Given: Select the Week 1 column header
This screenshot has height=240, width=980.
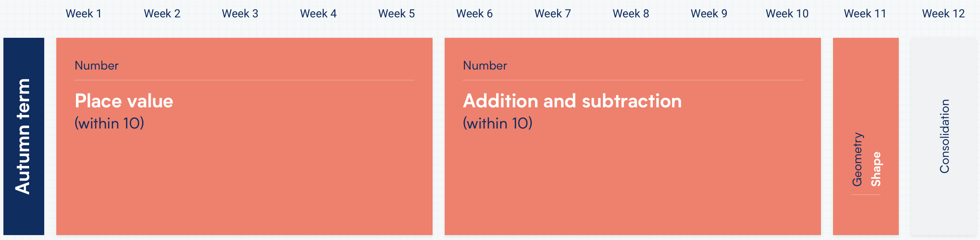Looking at the screenshot, I should pos(84,14).
